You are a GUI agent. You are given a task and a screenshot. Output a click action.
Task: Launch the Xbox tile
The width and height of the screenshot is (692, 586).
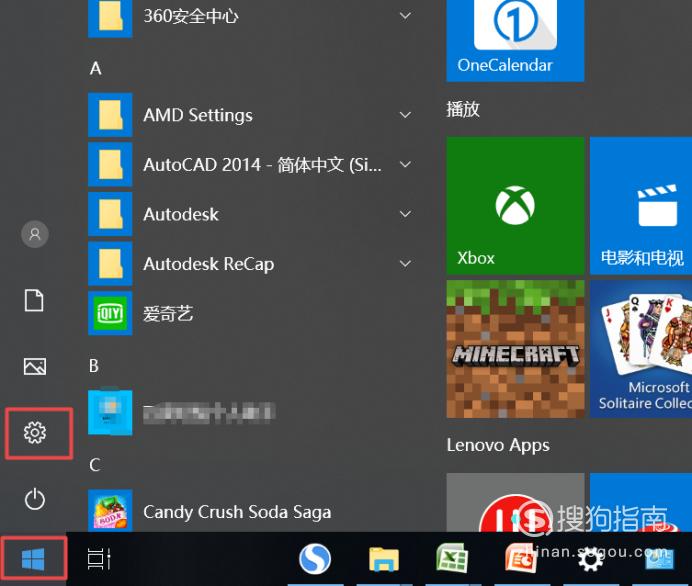click(515, 206)
